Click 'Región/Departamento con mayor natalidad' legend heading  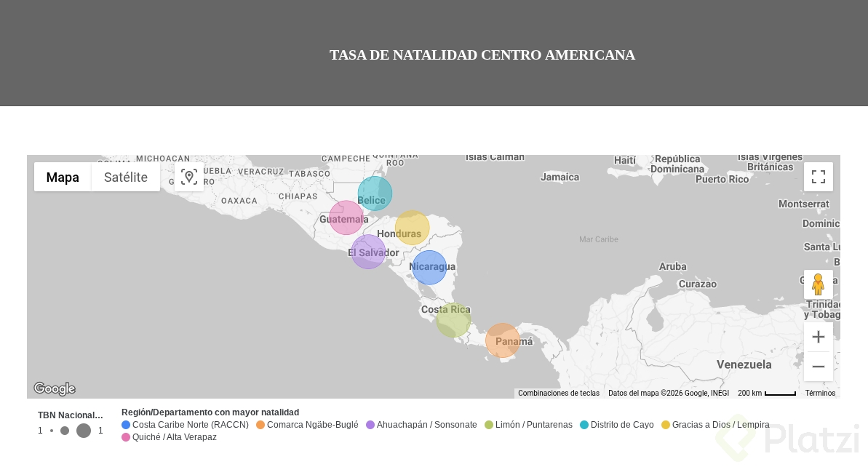pyautogui.click(x=210, y=412)
